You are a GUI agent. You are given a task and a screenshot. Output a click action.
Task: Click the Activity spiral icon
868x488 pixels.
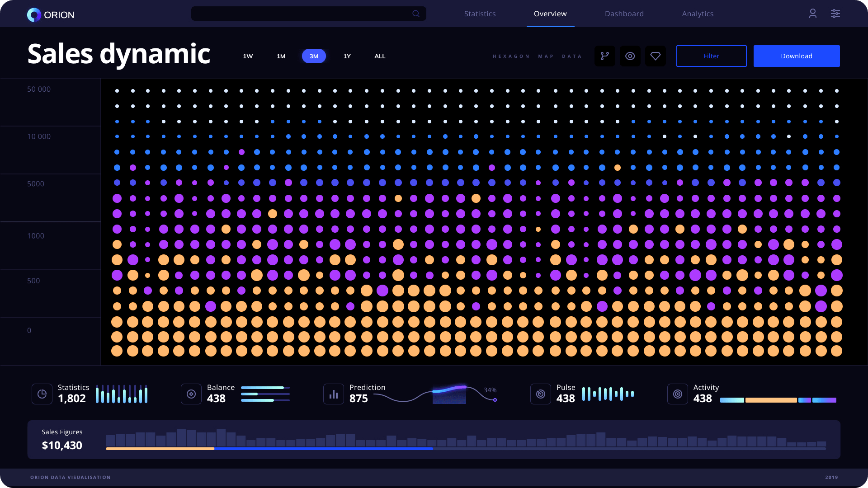[x=677, y=394]
